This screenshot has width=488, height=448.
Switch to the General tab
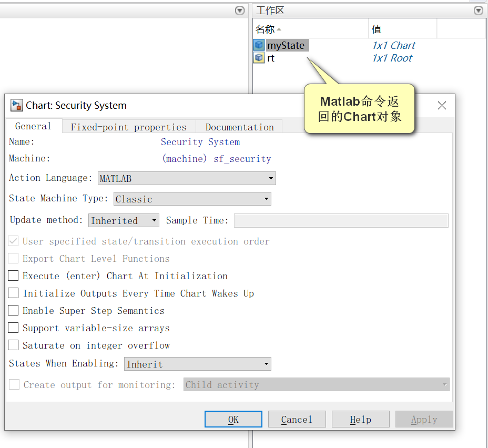coord(33,126)
